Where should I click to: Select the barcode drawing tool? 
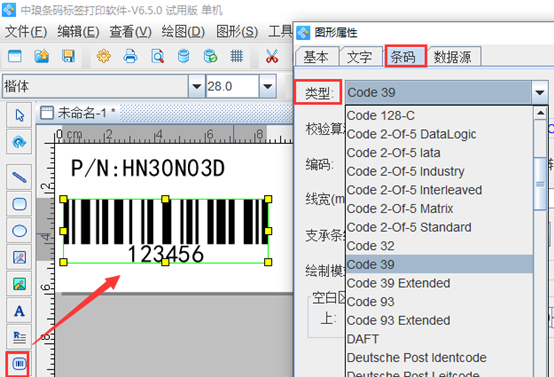(x=19, y=363)
